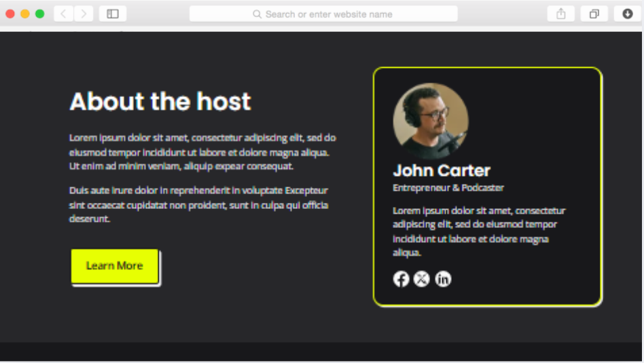Show the tab overview

(594, 14)
